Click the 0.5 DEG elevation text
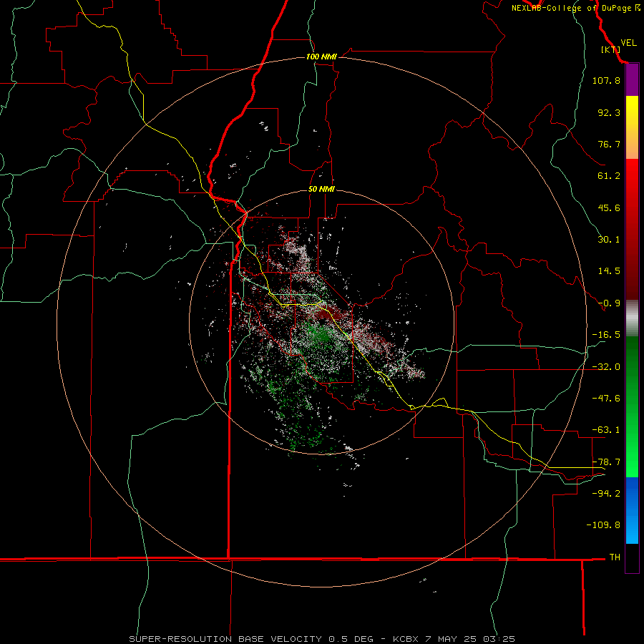Screen dimensions: 644x644 pos(351,639)
